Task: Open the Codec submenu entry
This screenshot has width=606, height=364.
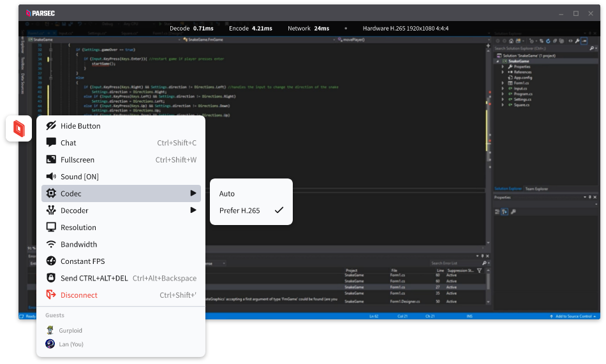Action: (x=121, y=193)
